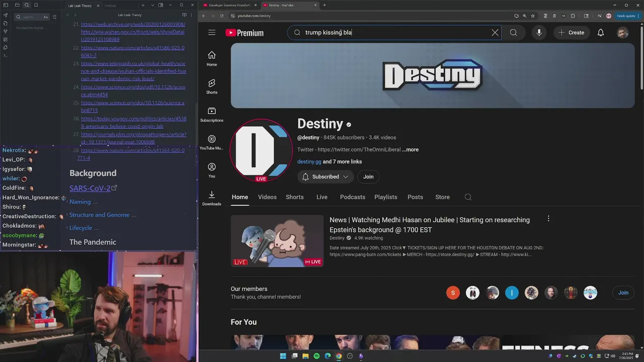Click the live stream thumbnail
Screen dimensions: 644x362
(277, 241)
